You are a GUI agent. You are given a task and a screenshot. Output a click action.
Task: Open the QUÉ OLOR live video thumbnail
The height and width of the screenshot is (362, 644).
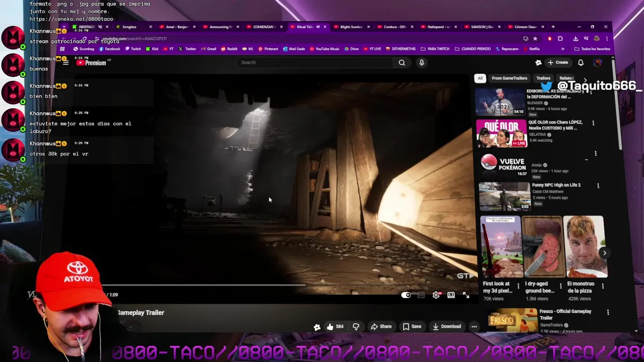coord(501,133)
